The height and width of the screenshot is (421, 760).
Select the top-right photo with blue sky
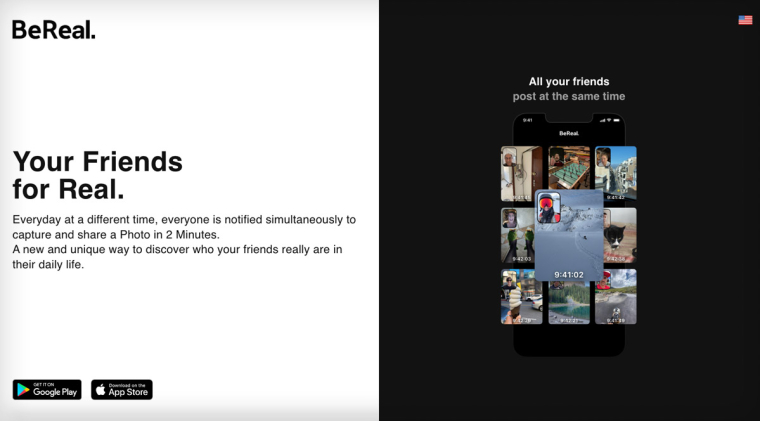coord(616,174)
